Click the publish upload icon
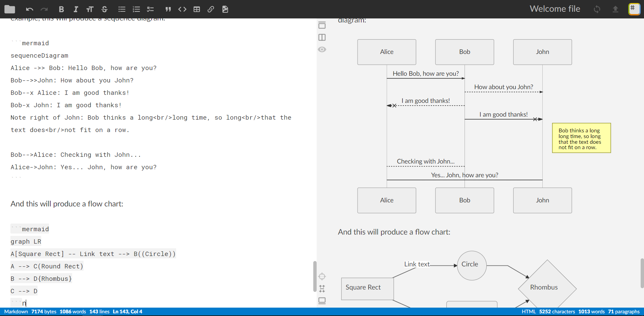 click(x=615, y=9)
